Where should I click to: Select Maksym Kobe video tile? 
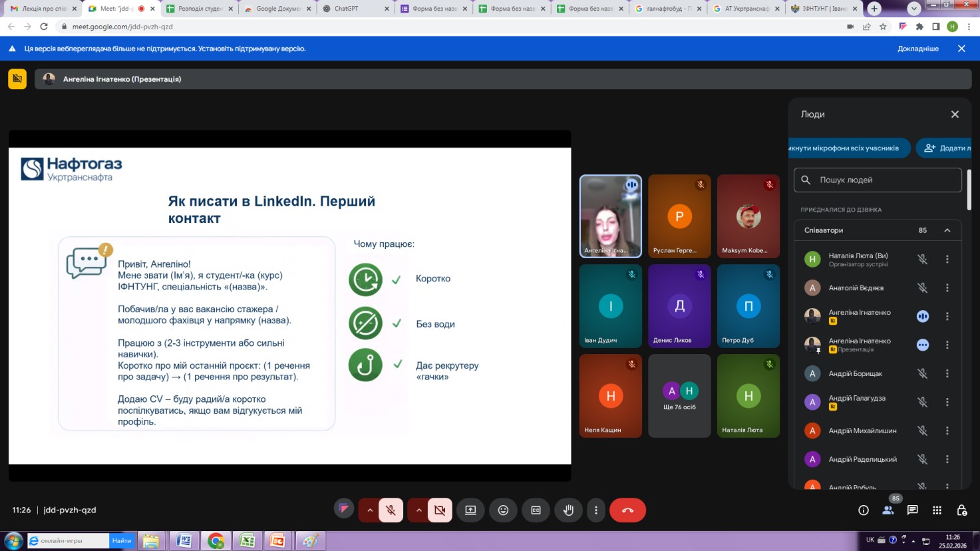(x=748, y=216)
